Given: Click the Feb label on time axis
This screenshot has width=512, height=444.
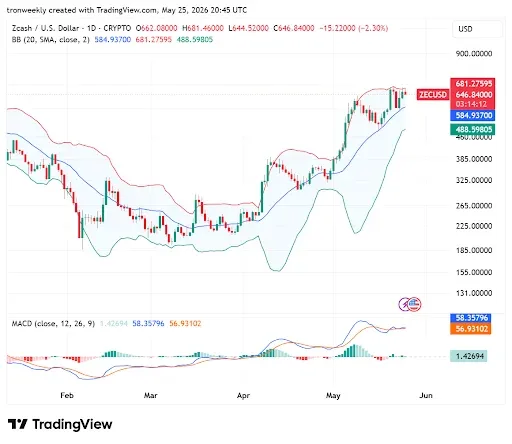Looking at the screenshot, I should (x=67, y=395).
